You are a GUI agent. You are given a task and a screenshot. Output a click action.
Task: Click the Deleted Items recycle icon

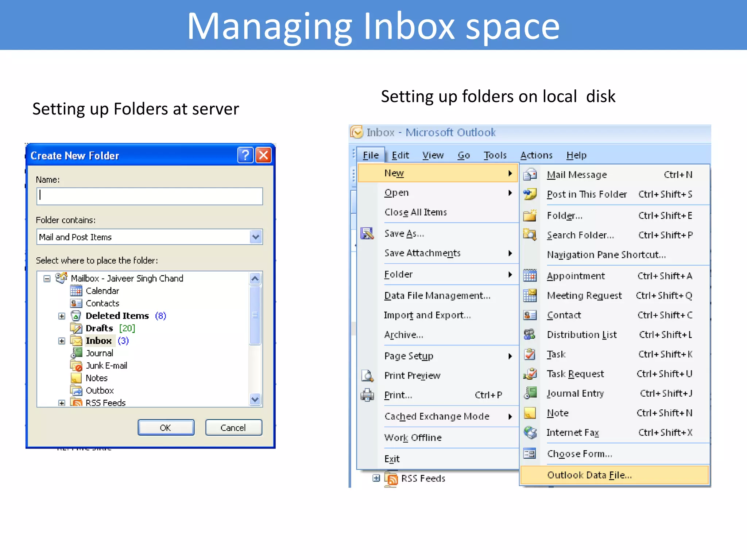pyautogui.click(x=76, y=315)
